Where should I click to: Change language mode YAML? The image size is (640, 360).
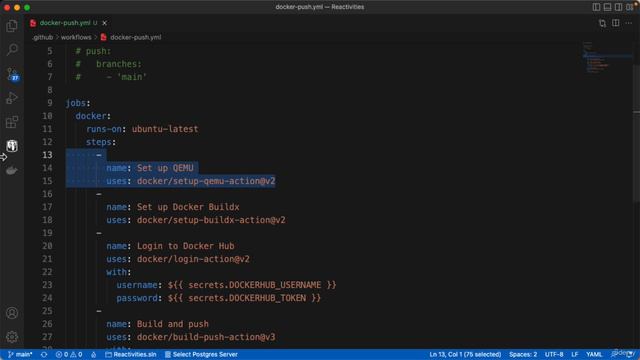pos(594,354)
